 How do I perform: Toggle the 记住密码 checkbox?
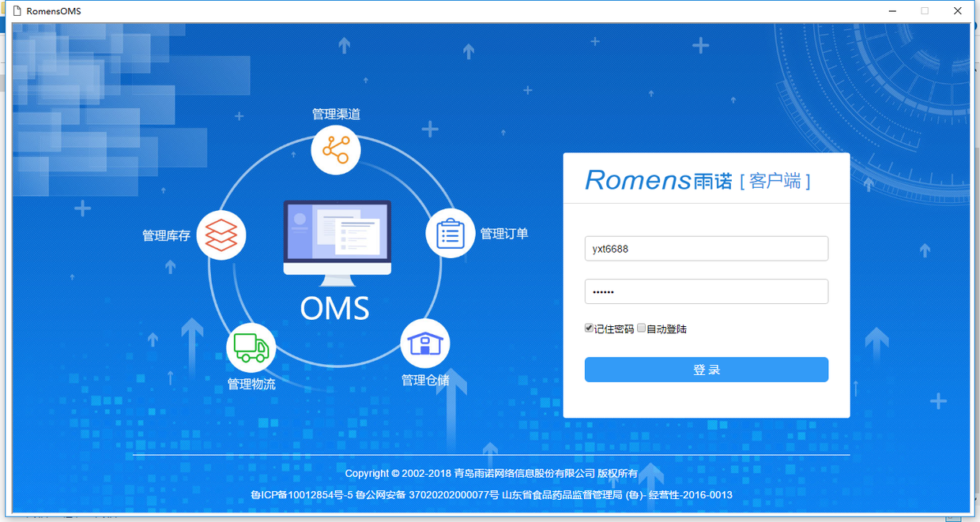click(x=589, y=328)
